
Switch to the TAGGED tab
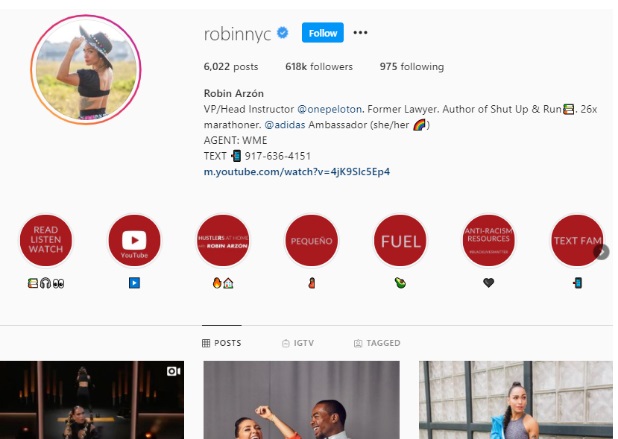pyautogui.click(x=377, y=343)
